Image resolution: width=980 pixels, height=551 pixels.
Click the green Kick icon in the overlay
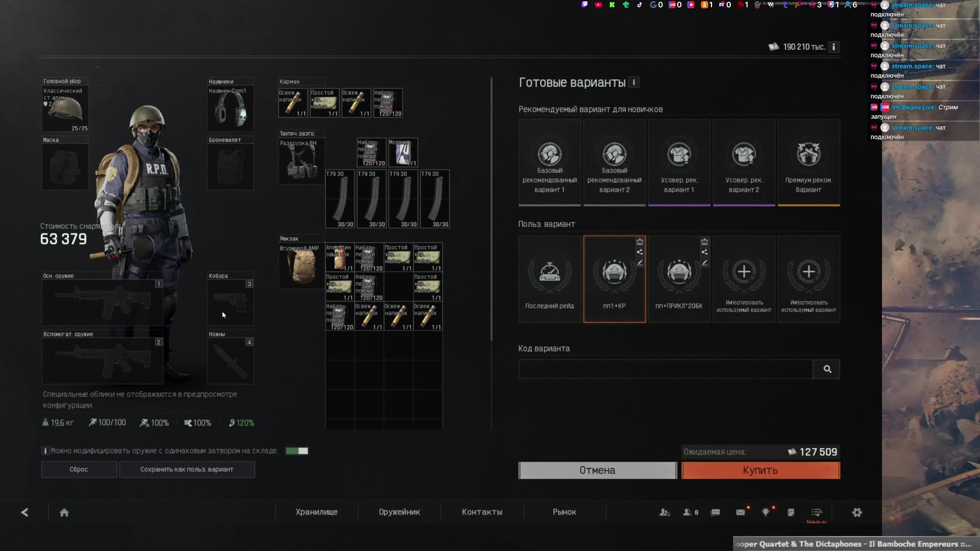tap(612, 5)
